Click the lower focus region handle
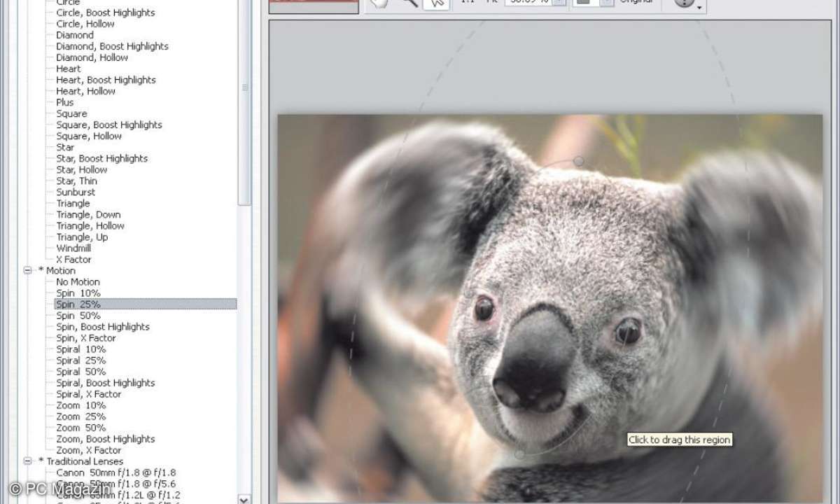 tap(519, 454)
